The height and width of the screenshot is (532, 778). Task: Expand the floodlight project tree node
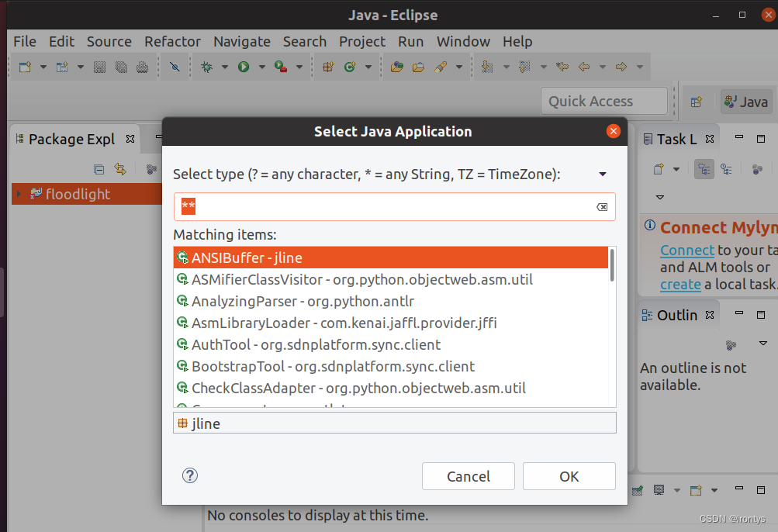click(19, 194)
